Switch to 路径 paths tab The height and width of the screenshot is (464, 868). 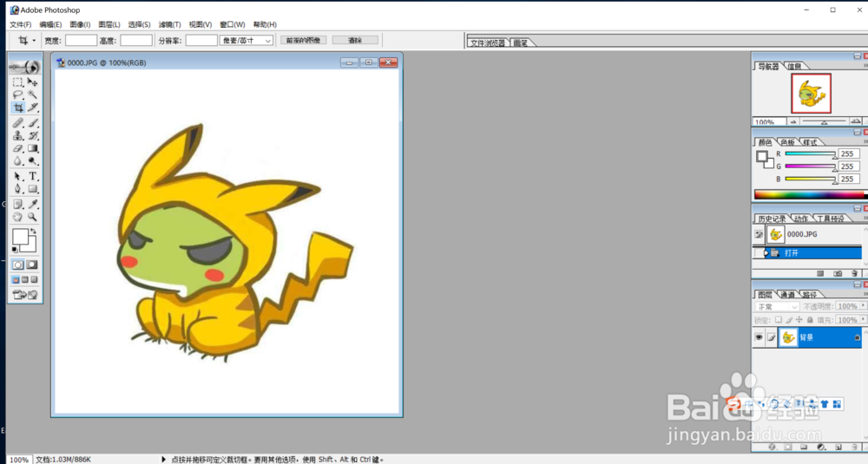tap(809, 294)
